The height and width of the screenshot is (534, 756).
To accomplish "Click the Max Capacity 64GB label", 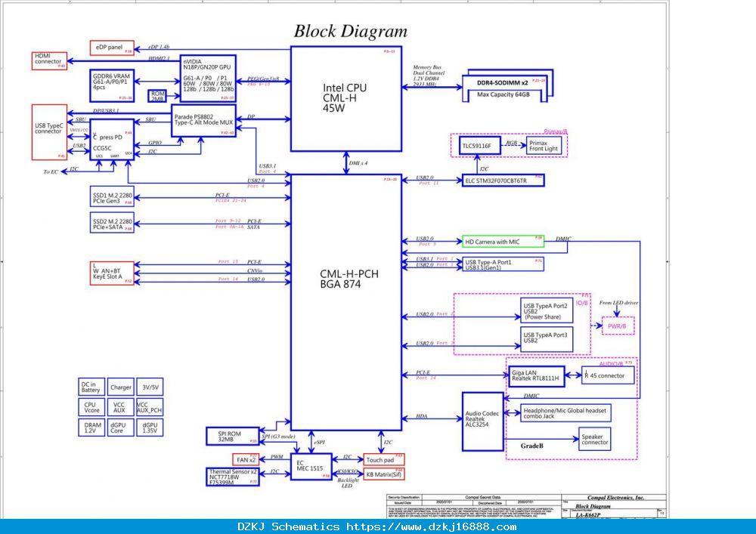I will pos(503,95).
